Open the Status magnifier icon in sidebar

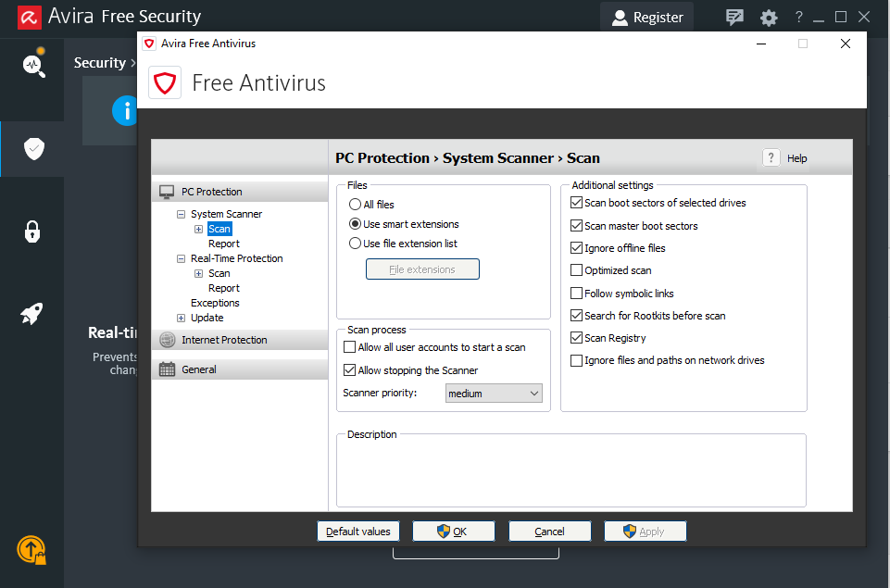pyautogui.click(x=33, y=65)
